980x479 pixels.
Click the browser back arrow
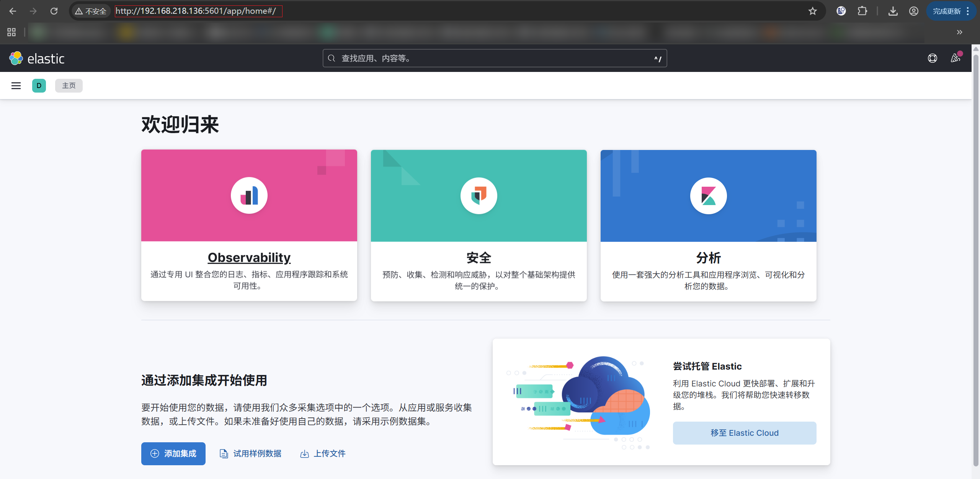(x=13, y=11)
